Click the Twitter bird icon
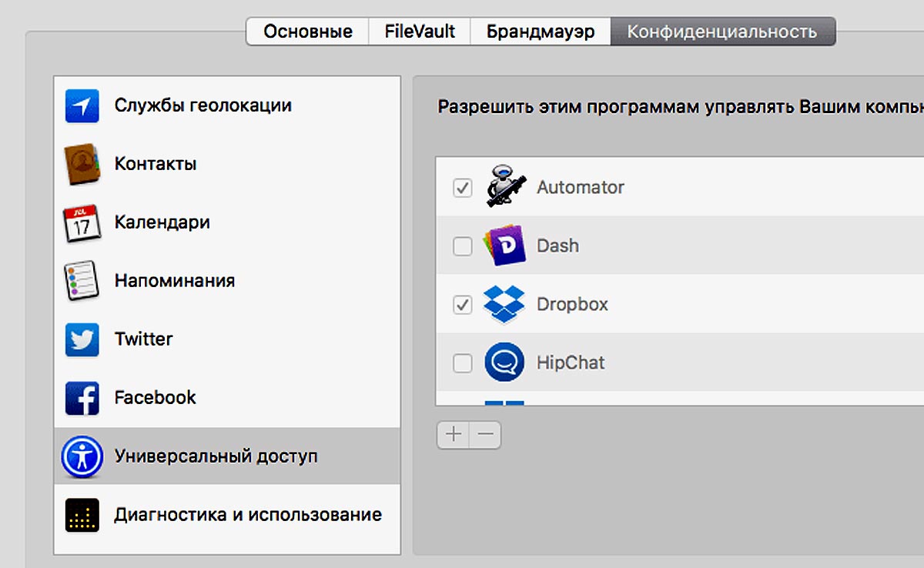Viewport: 924px width, 568px height. pyautogui.click(x=82, y=339)
